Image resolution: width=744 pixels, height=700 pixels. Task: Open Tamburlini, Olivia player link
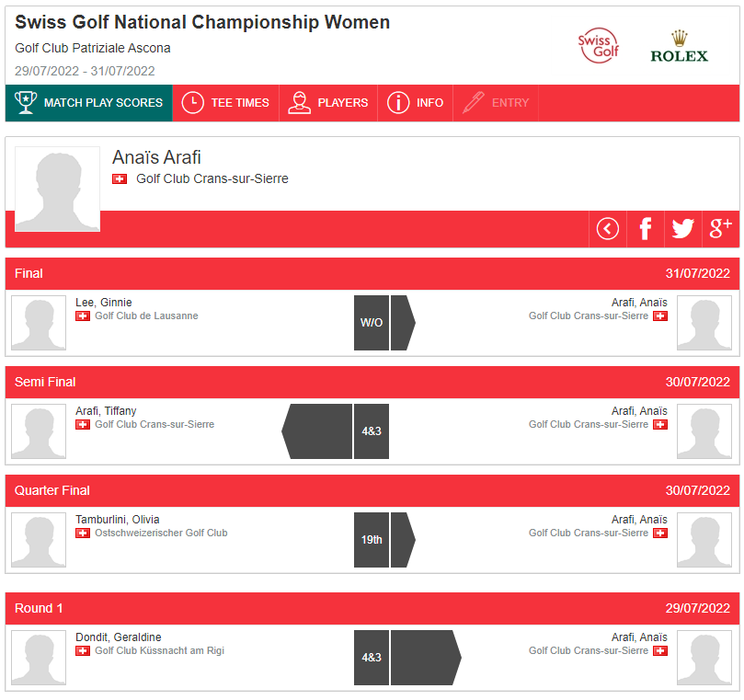117,519
